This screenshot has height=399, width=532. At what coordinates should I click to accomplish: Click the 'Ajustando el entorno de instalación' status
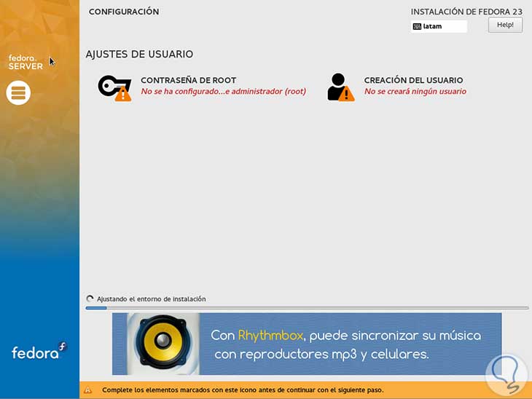pyautogui.click(x=152, y=299)
